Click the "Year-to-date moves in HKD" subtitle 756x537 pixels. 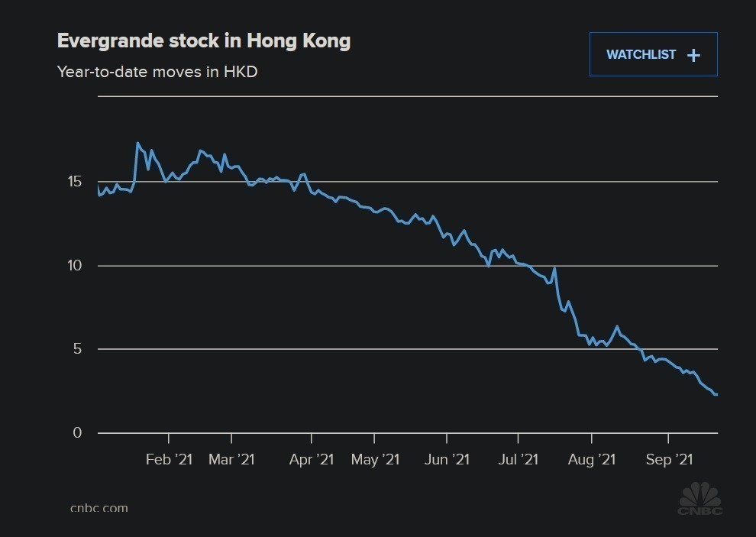(x=157, y=72)
